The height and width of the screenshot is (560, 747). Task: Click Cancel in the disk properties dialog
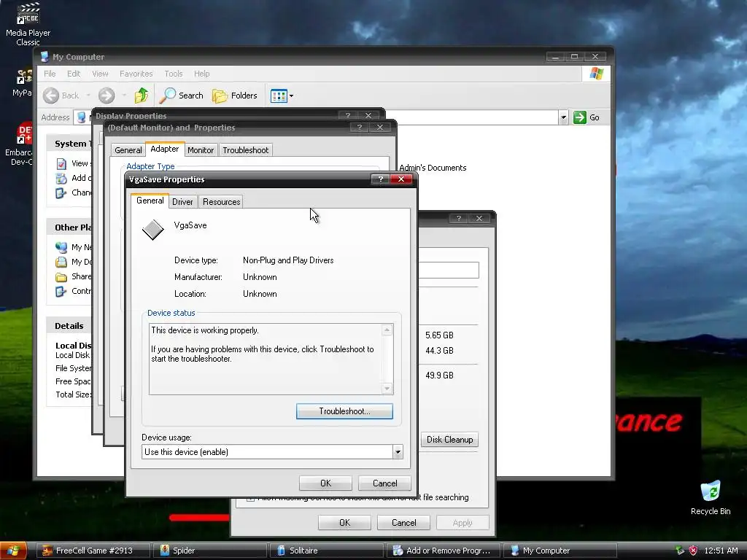pos(403,523)
